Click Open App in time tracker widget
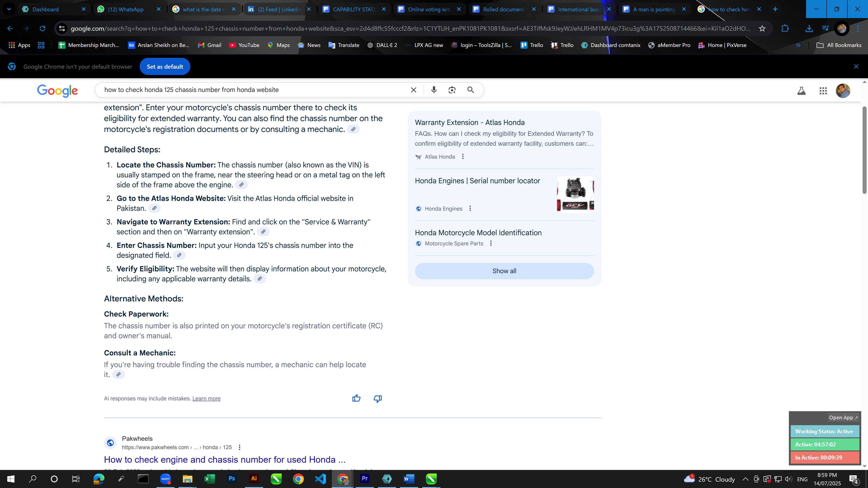The height and width of the screenshot is (488, 868). [x=843, y=418]
